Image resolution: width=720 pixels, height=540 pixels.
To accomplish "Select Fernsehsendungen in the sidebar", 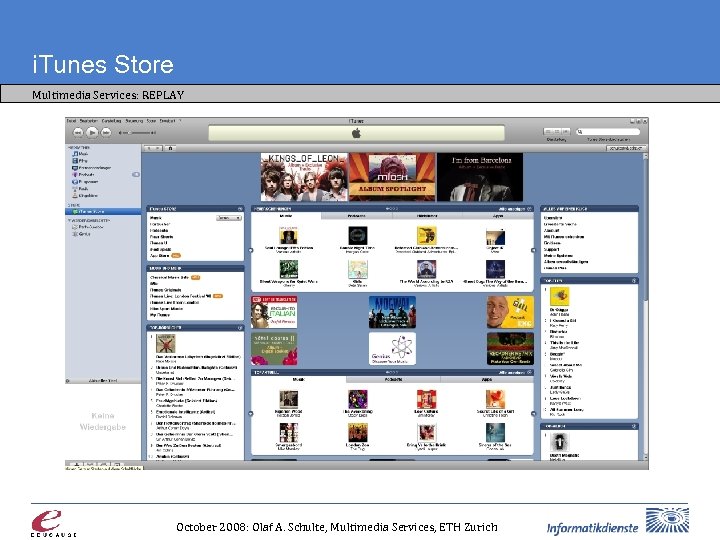I will click(x=91, y=168).
